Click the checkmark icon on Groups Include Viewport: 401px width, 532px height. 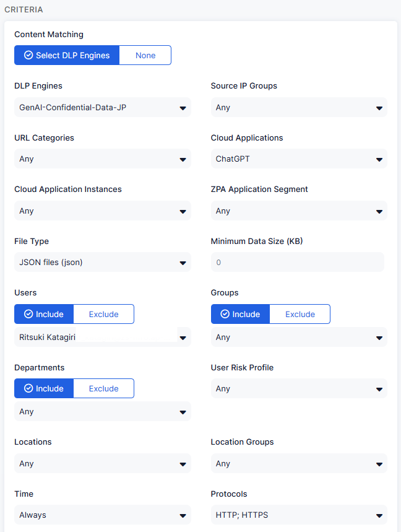[225, 314]
